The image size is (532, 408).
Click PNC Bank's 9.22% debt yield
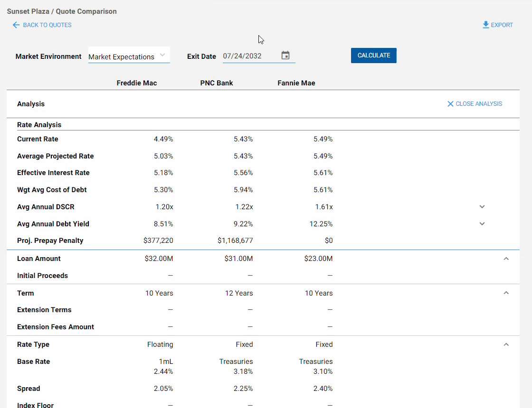[x=243, y=223]
